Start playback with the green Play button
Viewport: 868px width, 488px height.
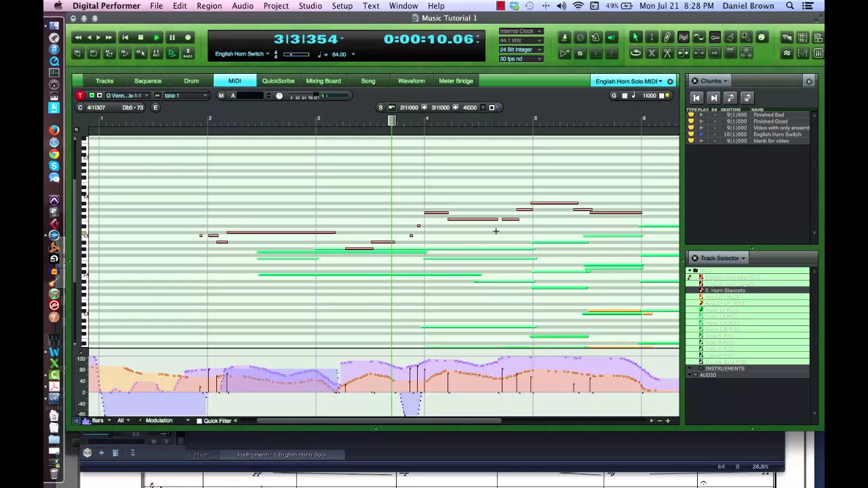[156, 38]
